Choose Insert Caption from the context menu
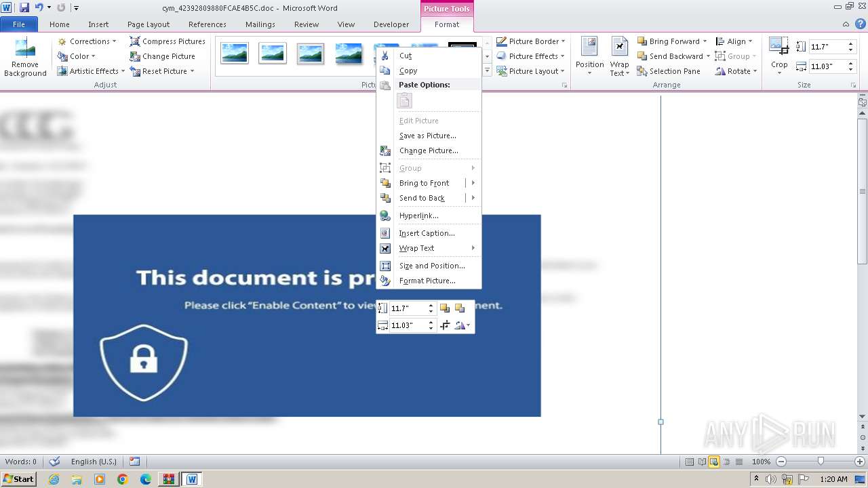 coord(429,233)
